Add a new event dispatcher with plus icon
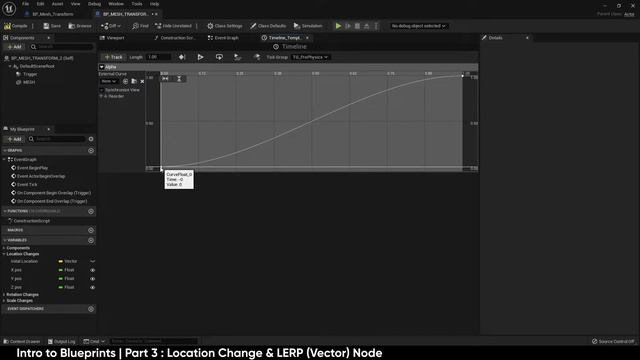The height and width of the screenshot is (360, 640). pos(91,309)
